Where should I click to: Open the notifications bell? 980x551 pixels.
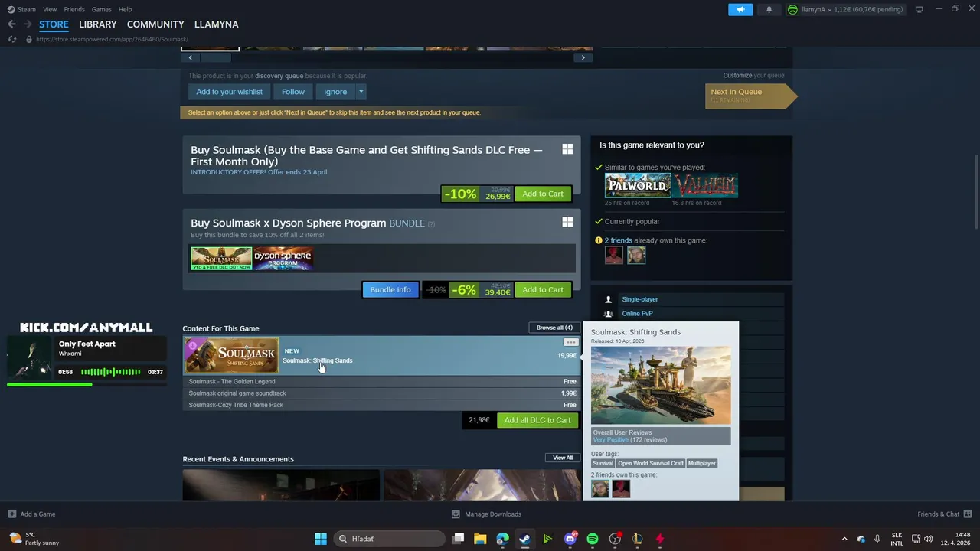[769, 9]
